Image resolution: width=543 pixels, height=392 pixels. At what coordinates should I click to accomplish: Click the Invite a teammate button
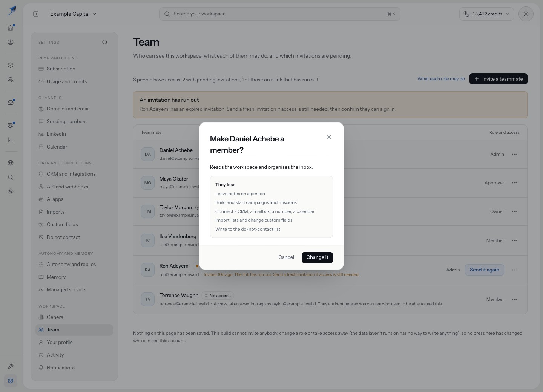pyautogui.click(x=499, y=79)
